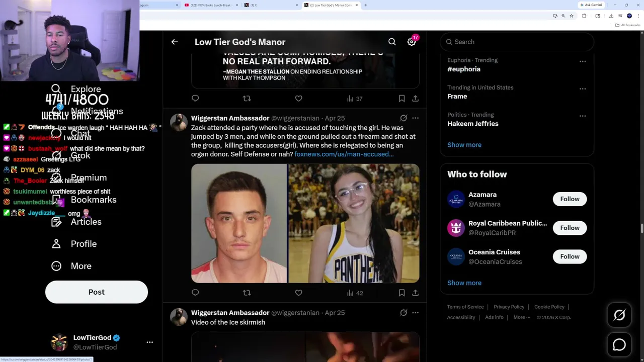644x362 pixels.
Task: Open the Ads info footer link
Action: (x=494, y=317)
